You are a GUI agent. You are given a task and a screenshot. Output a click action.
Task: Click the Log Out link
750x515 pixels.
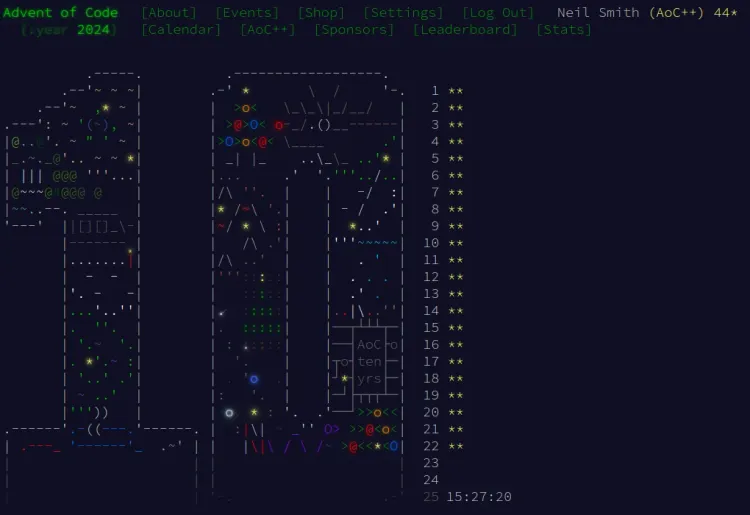498,12
